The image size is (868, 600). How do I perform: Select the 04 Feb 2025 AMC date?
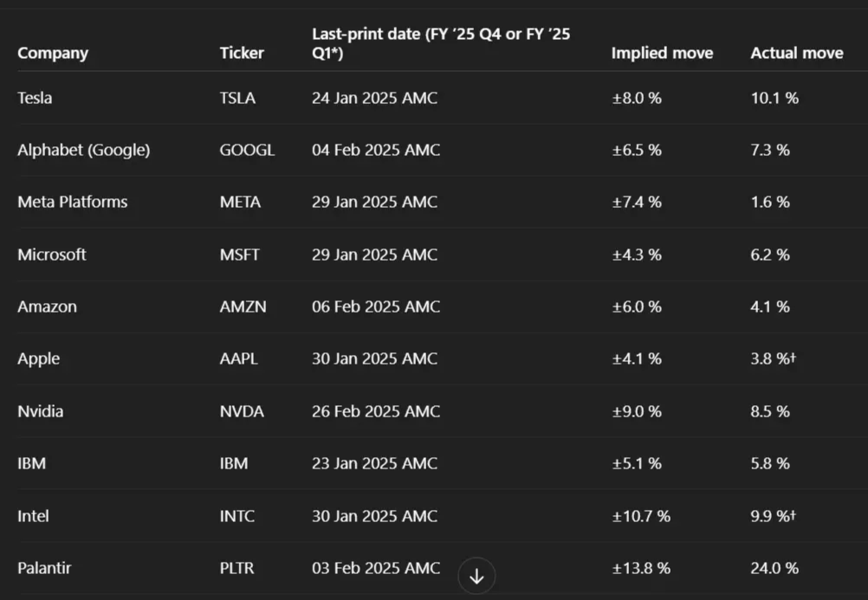[x=376, y=150]
